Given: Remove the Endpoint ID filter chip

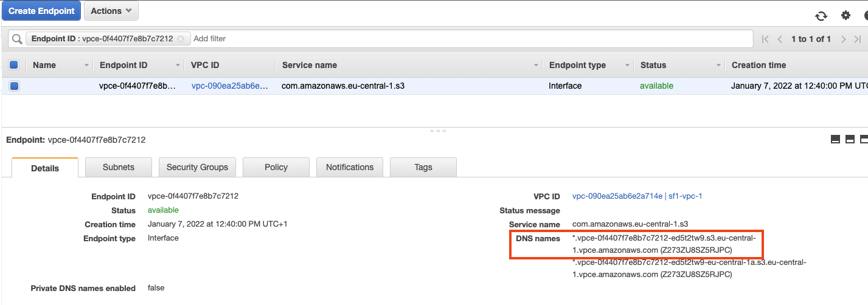Looking at the screenshot, I should (x=181, y=39).
